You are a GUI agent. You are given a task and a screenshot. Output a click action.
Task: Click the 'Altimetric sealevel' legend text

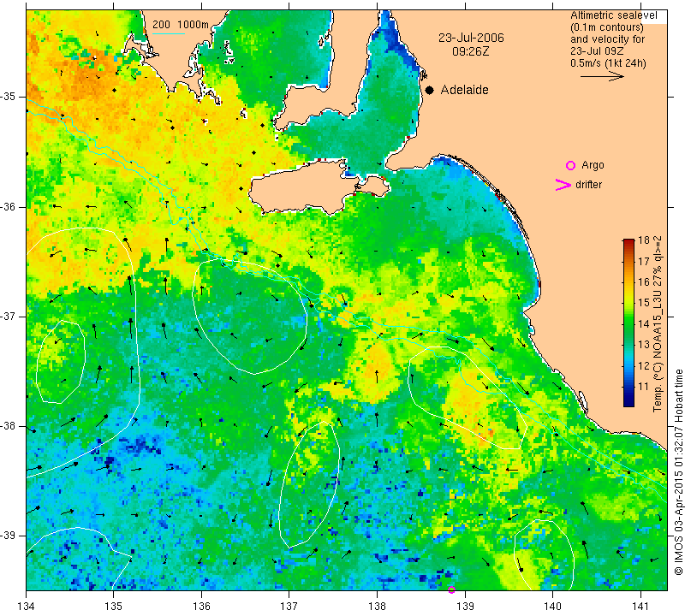click(x=614, y=15)
